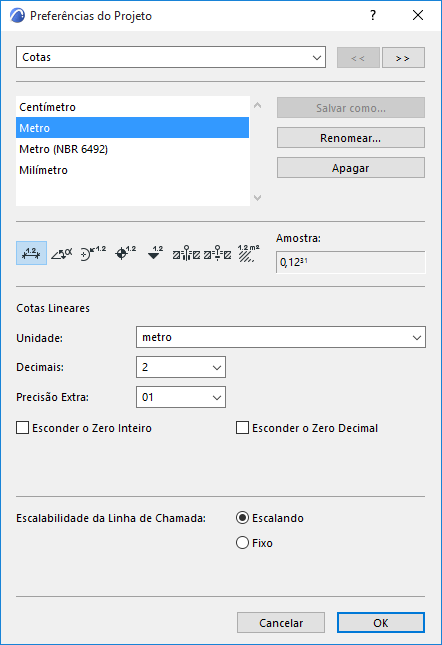Select the Fixo radio option

(x=243, y=543)
